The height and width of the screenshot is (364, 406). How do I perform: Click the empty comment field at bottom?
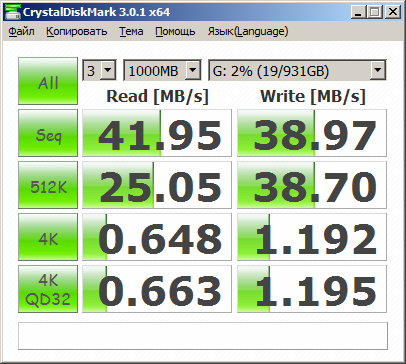pos(203,336)
